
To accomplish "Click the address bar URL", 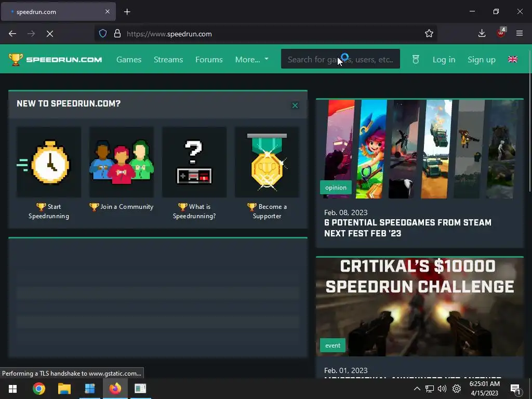I will (169, 34).
